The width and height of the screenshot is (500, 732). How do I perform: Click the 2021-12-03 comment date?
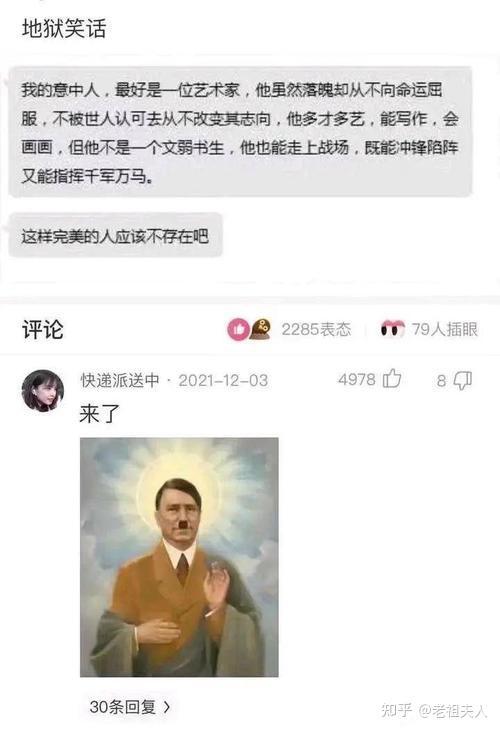(223, 380)
